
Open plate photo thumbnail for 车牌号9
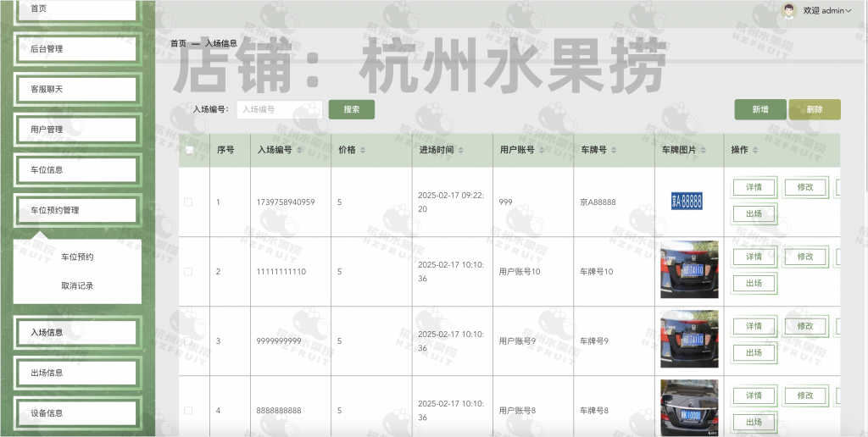coord(689,339)
